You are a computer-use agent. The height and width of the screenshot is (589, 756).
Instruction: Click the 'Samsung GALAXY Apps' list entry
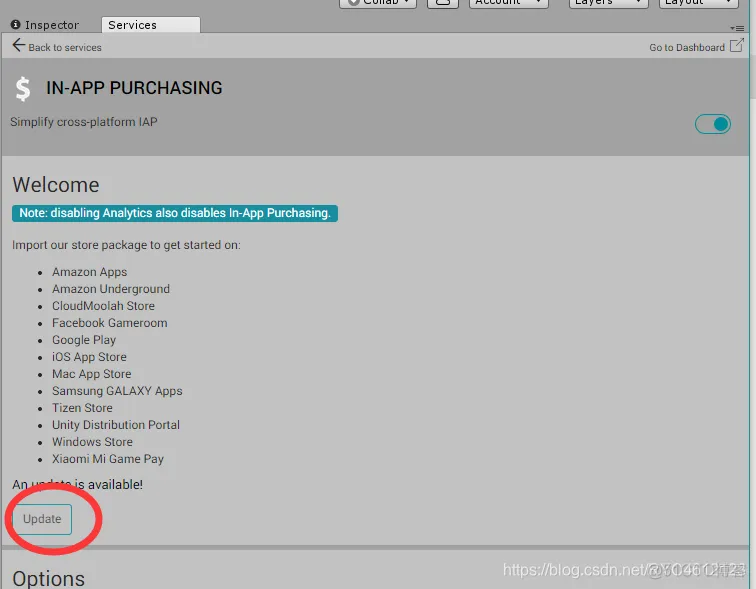(117, 390)
